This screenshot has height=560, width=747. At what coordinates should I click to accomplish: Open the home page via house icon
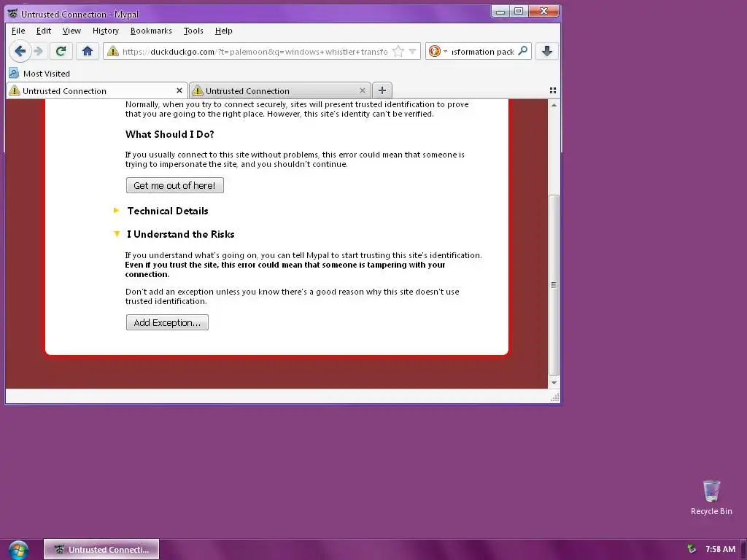coord(88,51)
